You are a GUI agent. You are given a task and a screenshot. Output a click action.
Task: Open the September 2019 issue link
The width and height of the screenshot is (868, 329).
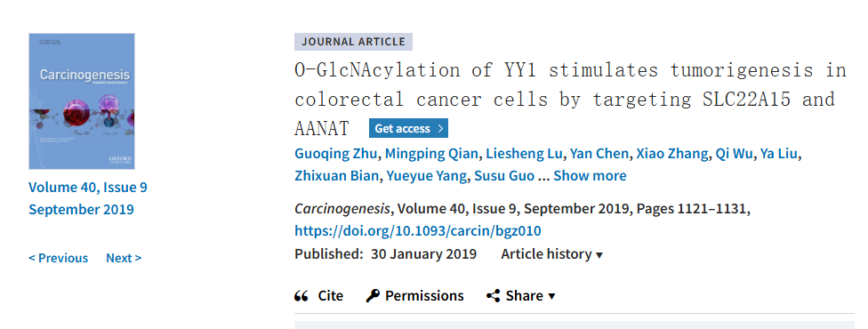click(x=82, y=209)
